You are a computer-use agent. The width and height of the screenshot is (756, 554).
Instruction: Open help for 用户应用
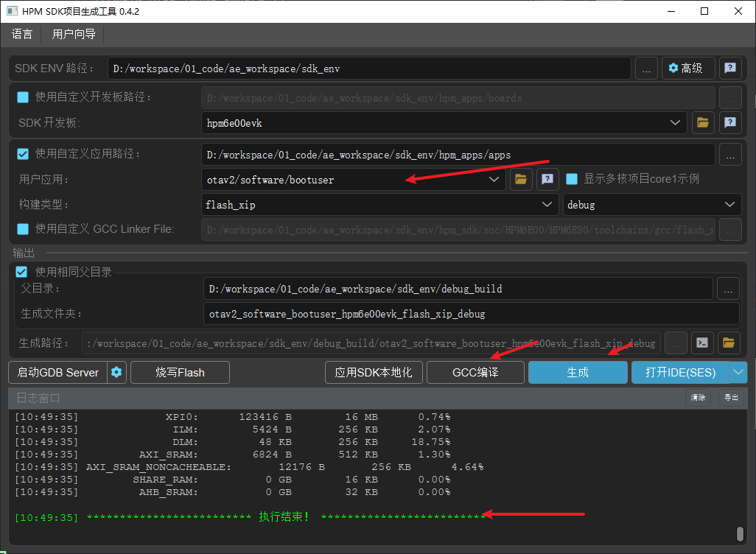(x=547, y=179)
